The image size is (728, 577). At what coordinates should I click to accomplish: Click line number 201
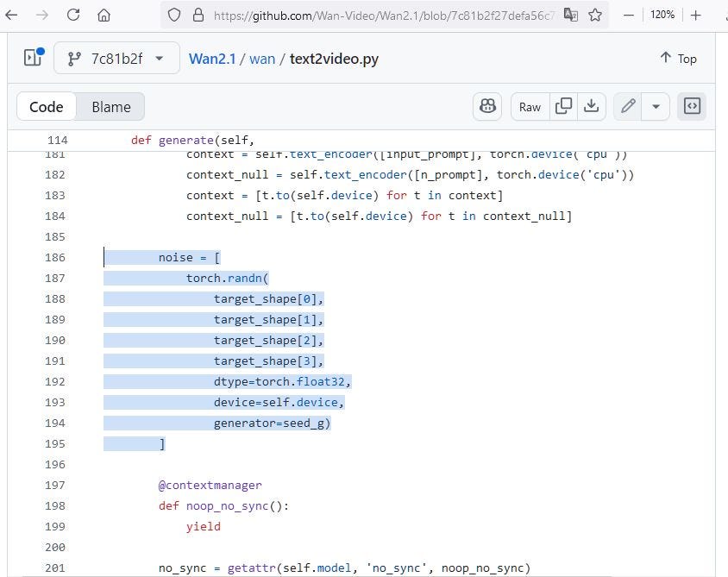click(x=55, y=568)
